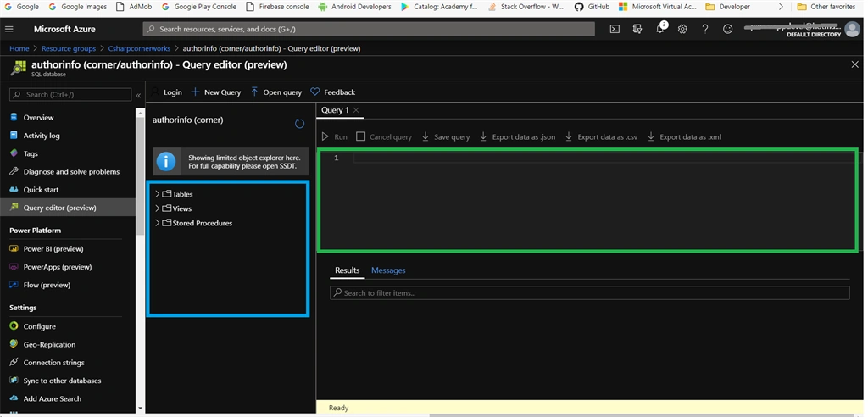Export data as .csv
This screenshot has width=868, height=417.
pyautogui.click(x=601, y=136)
